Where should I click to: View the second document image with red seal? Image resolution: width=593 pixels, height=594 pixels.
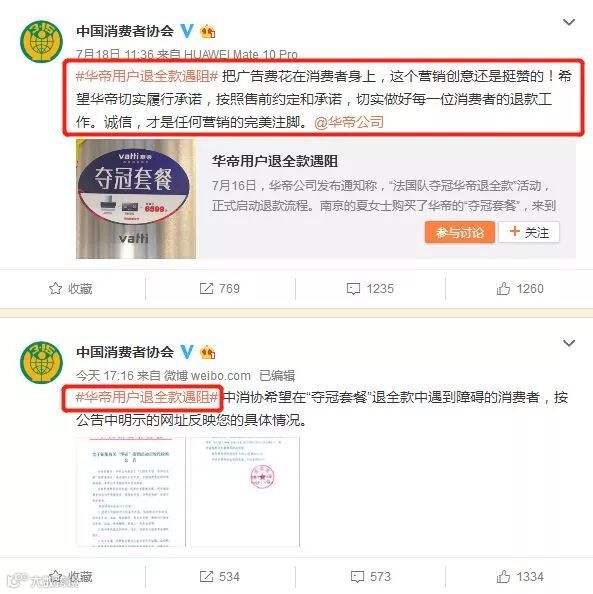click(x=245, y=492)
